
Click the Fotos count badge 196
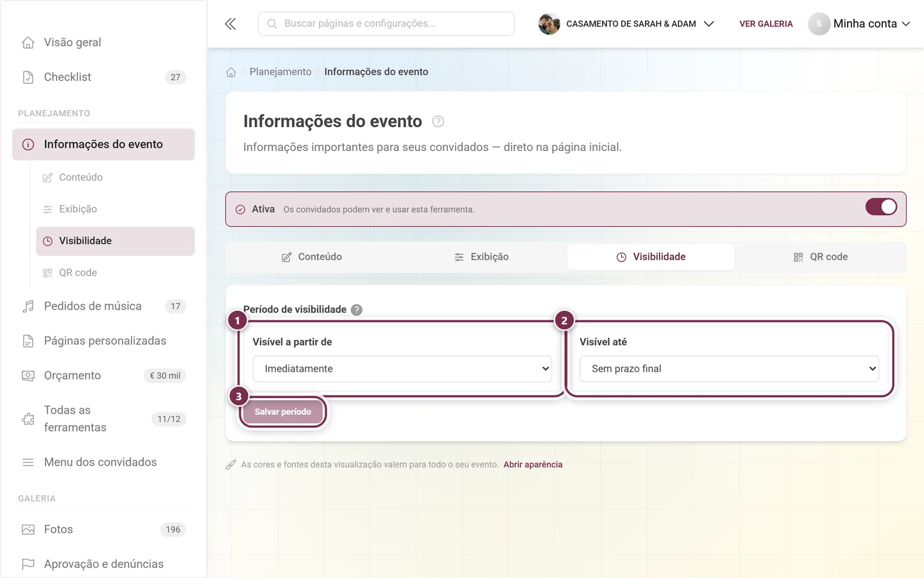(x=173, y=530)
